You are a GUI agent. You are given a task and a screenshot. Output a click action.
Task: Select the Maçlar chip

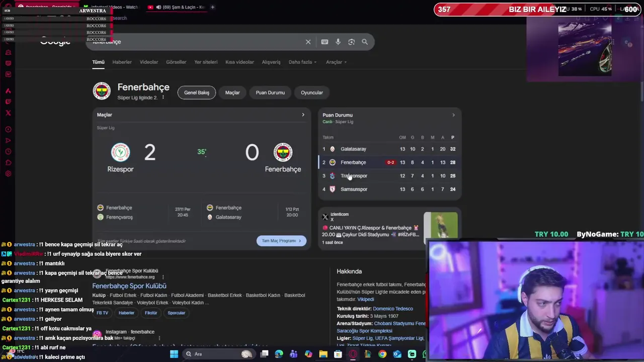(x=232, y=93)
